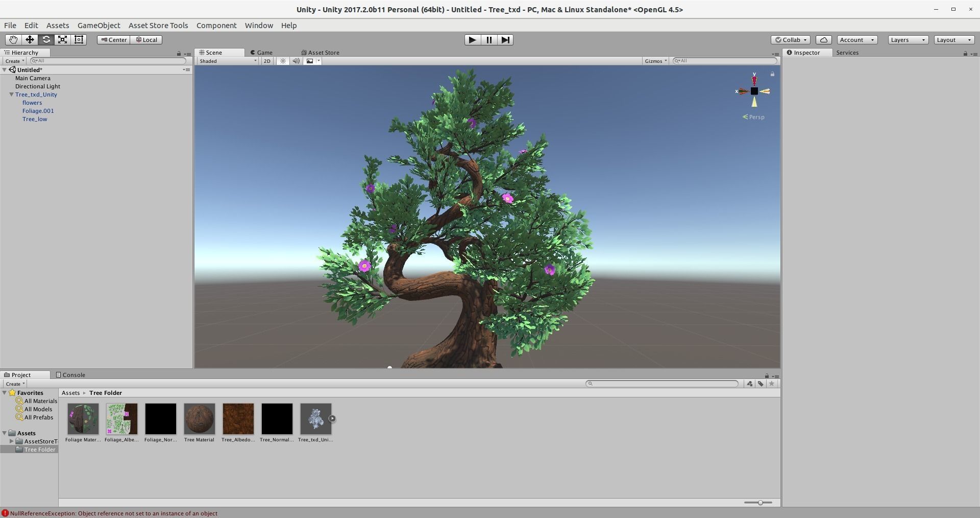The image size is (980, 518).
Task: Switch to the Game tab
Action: (x=261, y=53)
